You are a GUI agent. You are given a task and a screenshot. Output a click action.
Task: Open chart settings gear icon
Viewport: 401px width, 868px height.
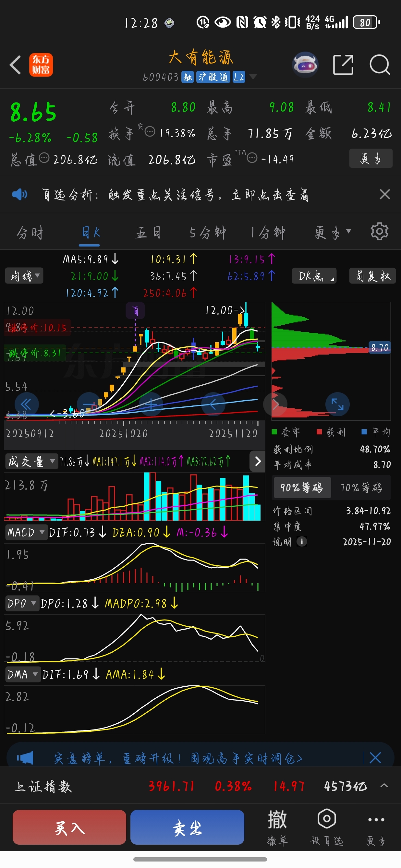coord(380,232)
